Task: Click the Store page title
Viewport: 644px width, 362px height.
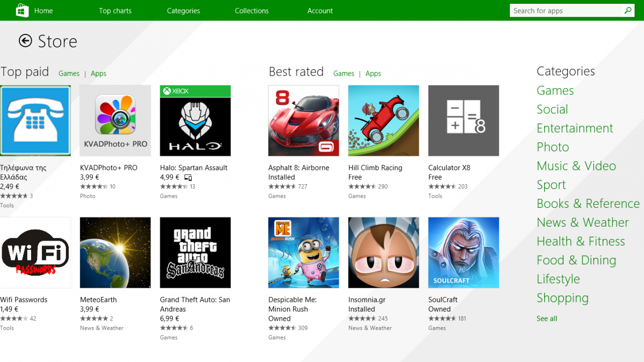Action: coord(57,41)
